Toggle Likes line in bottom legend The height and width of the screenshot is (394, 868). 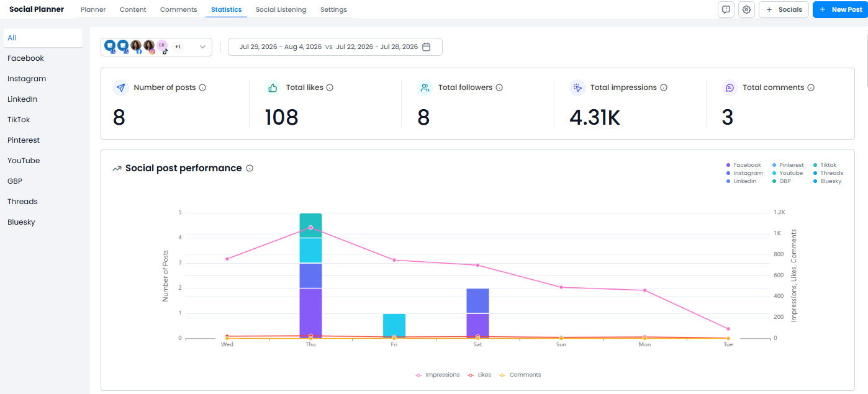[x=479, y=375]
